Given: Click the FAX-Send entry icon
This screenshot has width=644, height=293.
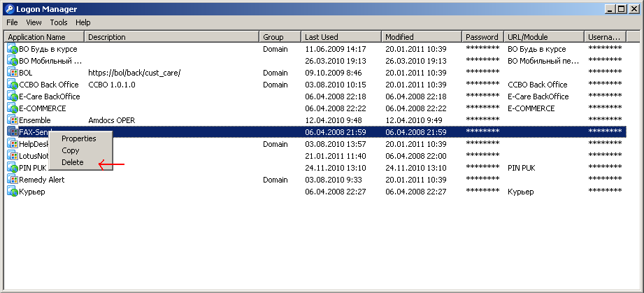Looking at the screenshot, I should tap(13, 132).
